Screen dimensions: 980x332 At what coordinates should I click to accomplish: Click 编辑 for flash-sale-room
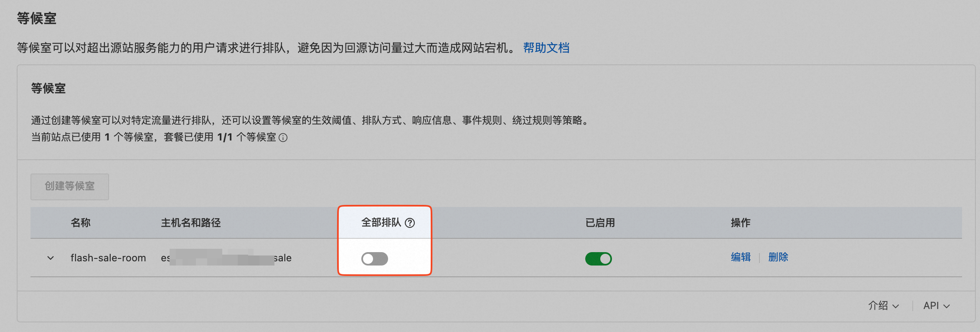(x=741, y=257)
